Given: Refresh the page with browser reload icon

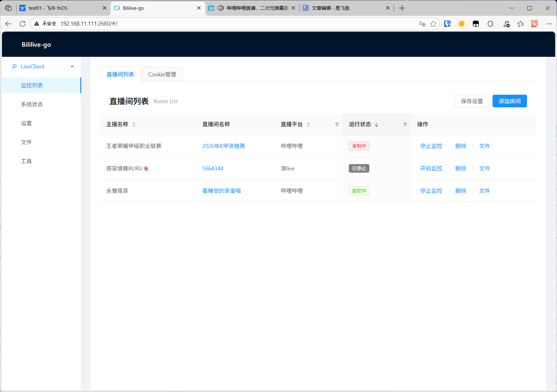Looking at the screenshot, I should (22, 24).
